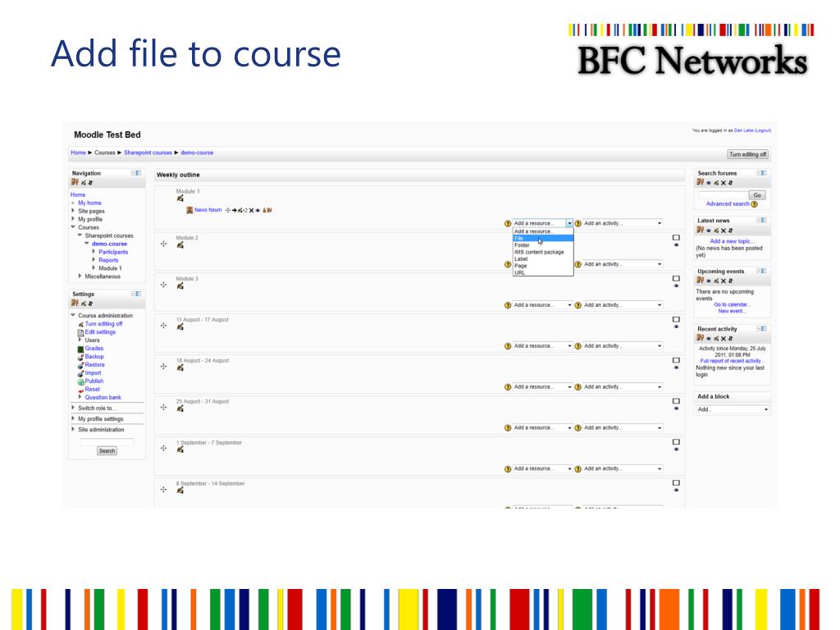
Task: Open help icon beside Advanced search
Action: tap(755, 204)
